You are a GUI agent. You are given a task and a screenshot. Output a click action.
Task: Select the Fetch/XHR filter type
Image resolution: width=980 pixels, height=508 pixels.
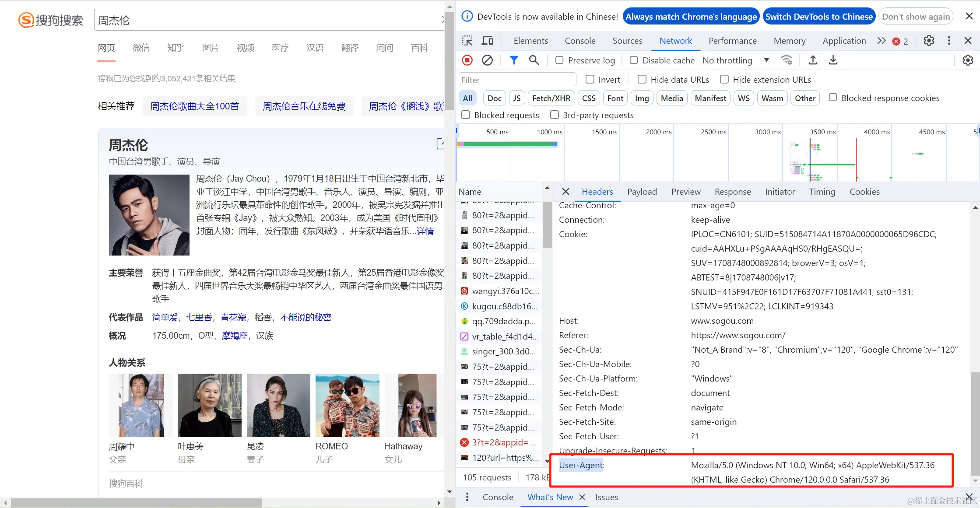551,98
